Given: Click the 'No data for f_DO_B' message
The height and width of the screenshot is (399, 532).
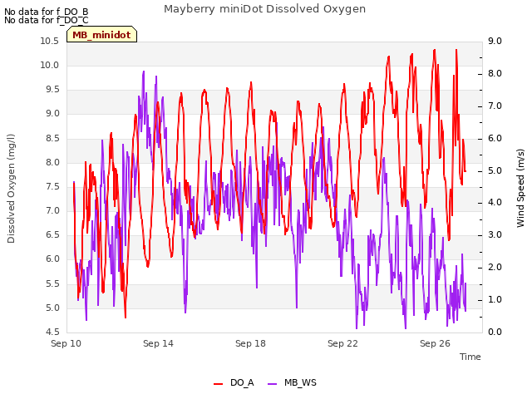Looking at the screenshot, I should (x=47, y=12).
